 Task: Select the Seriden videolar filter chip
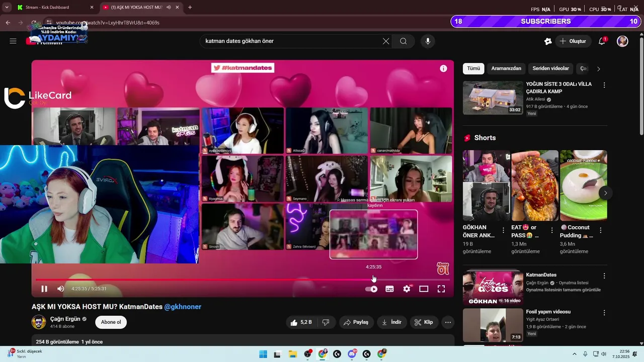point(551,68)
